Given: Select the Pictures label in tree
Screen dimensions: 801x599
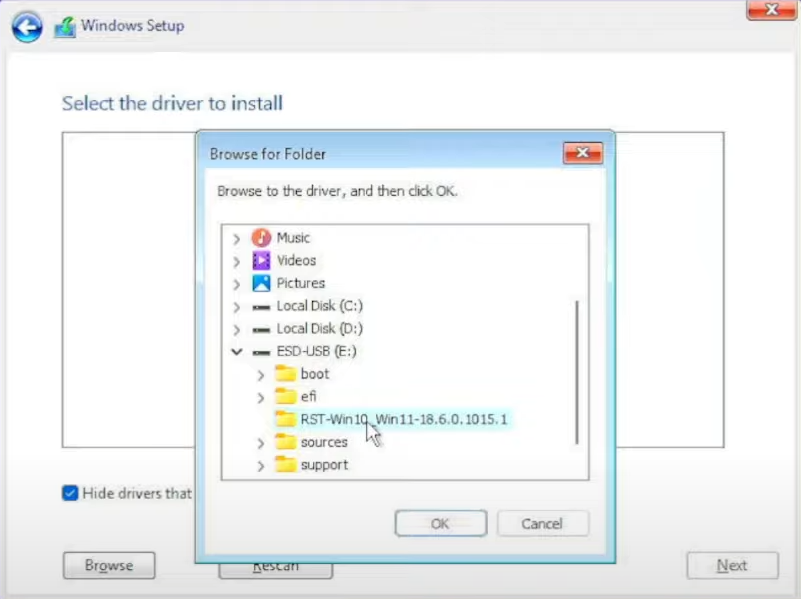Looking at the screenshot, I should coord(300,283).
